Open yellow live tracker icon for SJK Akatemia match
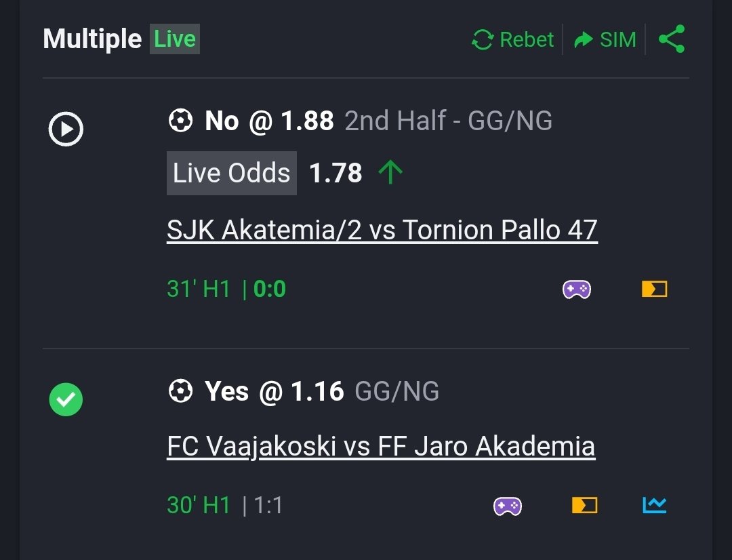Image resolution: width=732 pixels, height=560 pixels. pos(655,289)
